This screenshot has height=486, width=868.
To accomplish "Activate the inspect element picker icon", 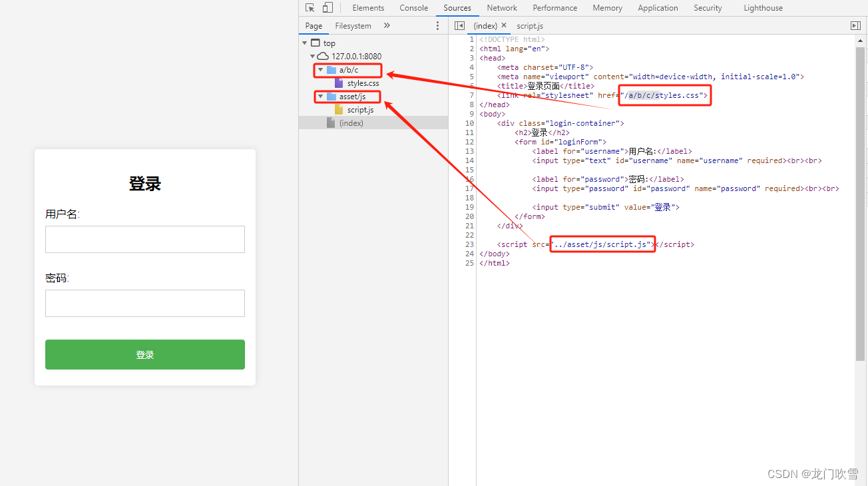I will click(310, 8).
